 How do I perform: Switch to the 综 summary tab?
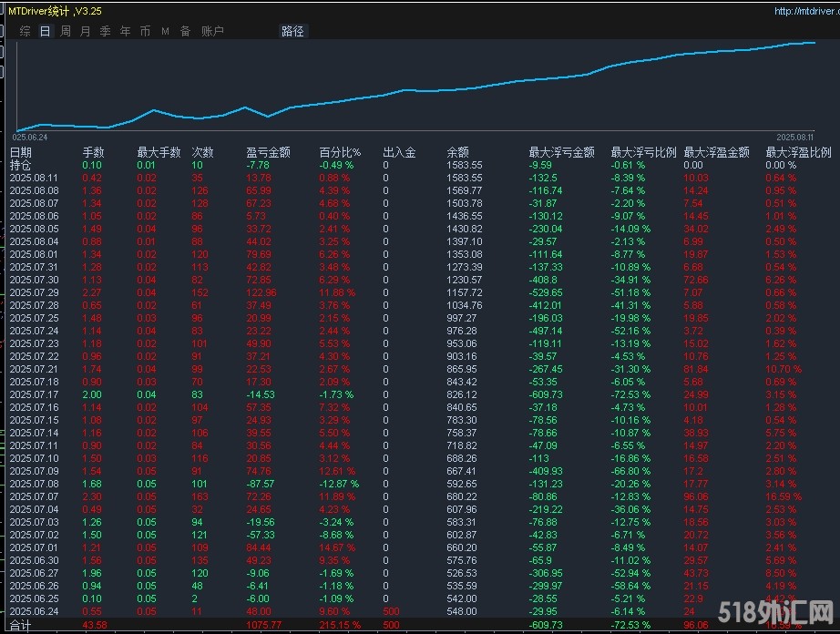25,31
